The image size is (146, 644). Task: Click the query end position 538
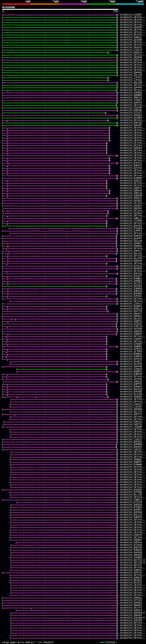click(x=115, y=11)
